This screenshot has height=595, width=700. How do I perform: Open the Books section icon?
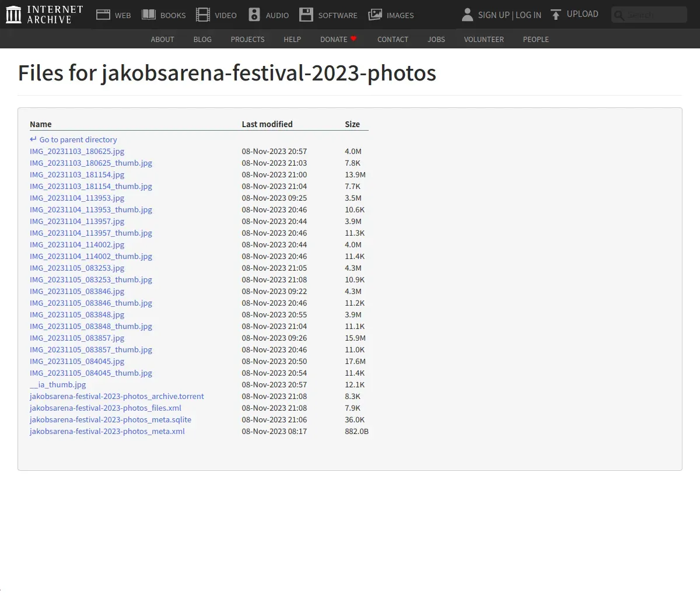coord(149,15)
